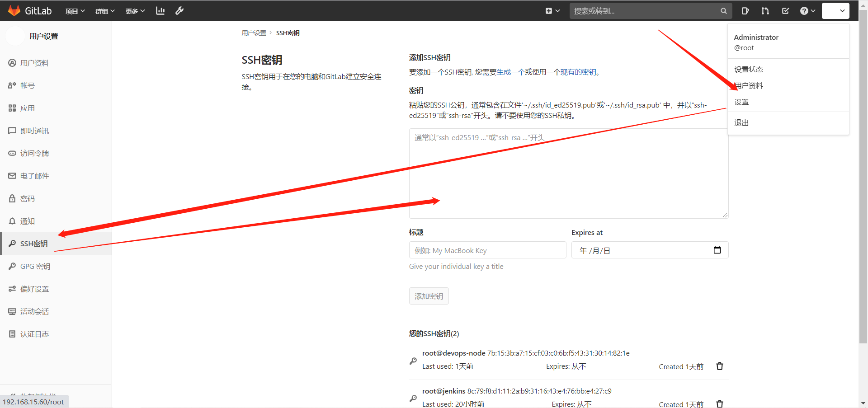Expand the 群组 dropdown menu
This screenshot has height=408, width=868.
click(105, 11)
